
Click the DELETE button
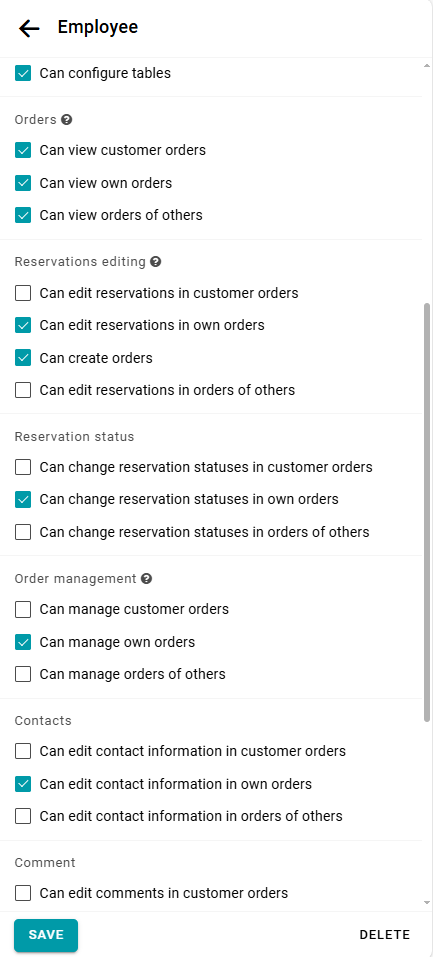pos(385,935)
